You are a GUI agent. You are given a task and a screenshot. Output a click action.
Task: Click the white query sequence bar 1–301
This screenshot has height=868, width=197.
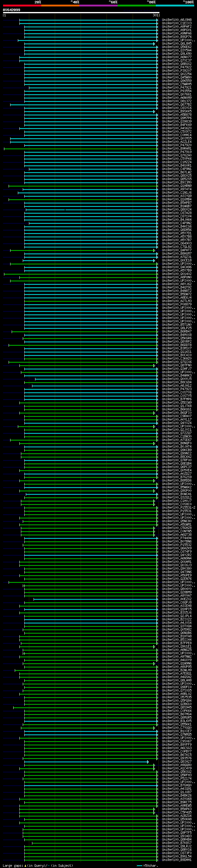81,13
